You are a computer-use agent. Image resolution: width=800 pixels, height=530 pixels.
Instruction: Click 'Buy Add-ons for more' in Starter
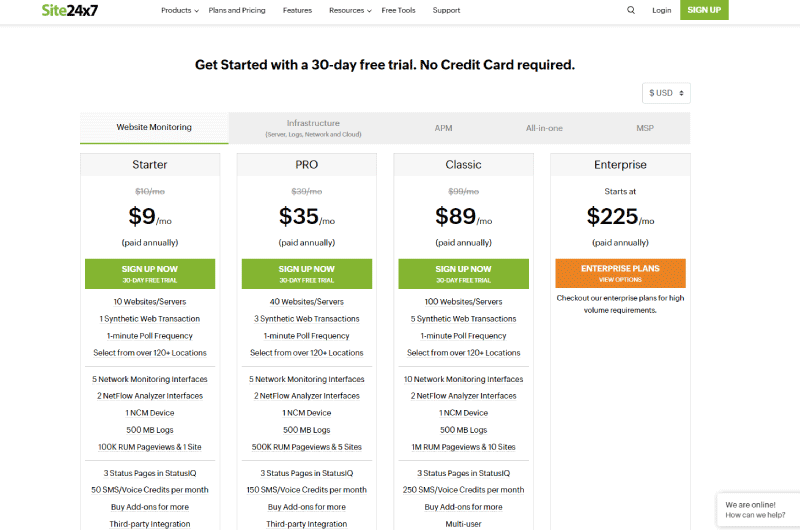coord(150,507)
